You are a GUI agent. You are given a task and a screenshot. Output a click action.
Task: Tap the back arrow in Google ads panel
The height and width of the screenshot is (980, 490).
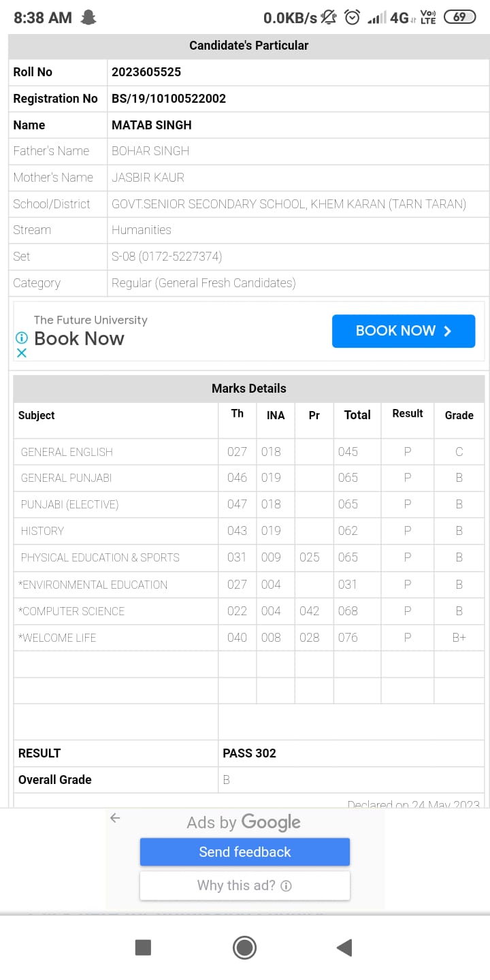(x=115, y=818)
